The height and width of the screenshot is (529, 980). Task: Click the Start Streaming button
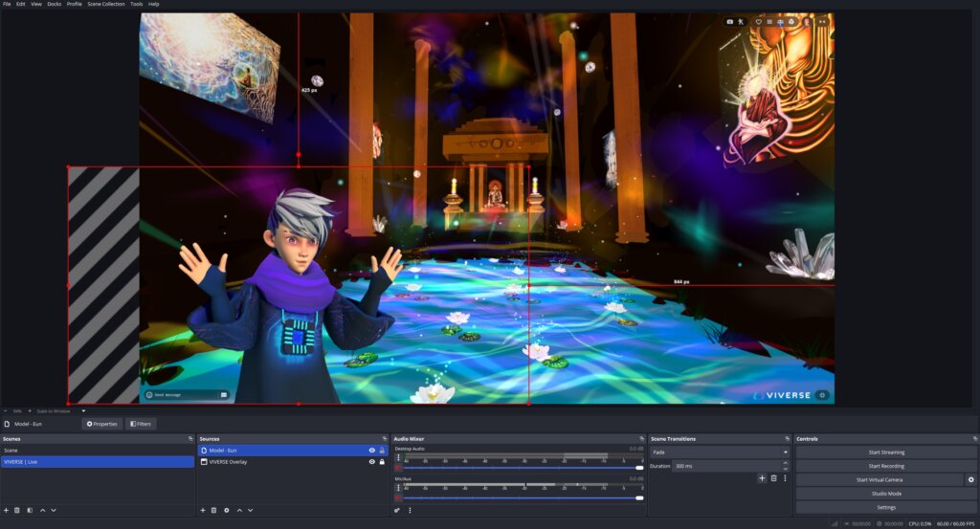click(x=886, y=452)
